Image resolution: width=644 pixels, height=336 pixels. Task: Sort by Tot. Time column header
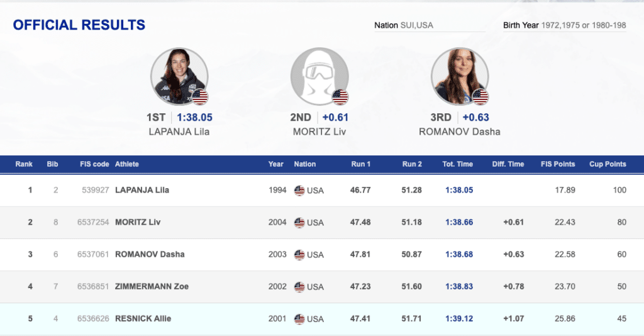click(x=457, y=164)
